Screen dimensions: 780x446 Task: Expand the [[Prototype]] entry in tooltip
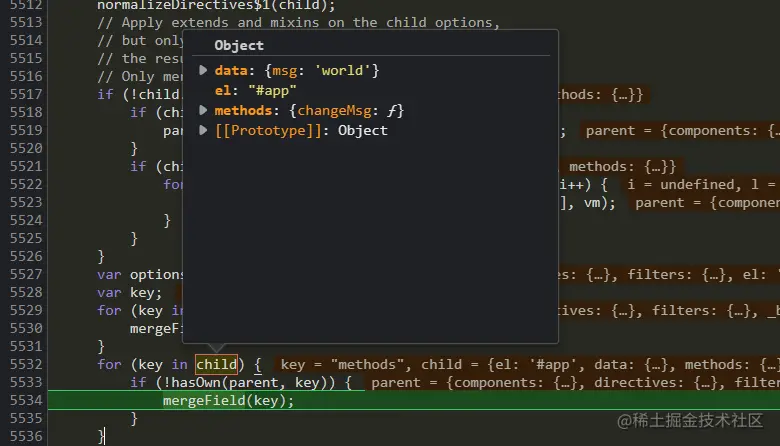(203, 130)
